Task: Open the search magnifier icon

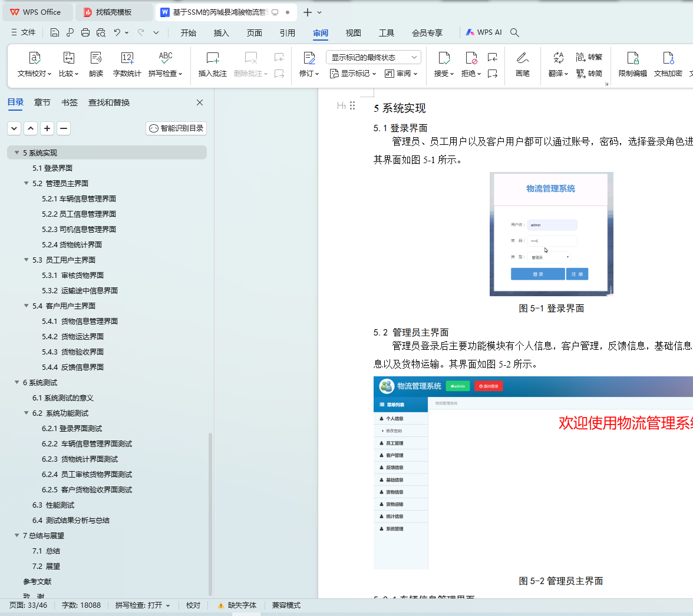Action: [x=514, y=32]
